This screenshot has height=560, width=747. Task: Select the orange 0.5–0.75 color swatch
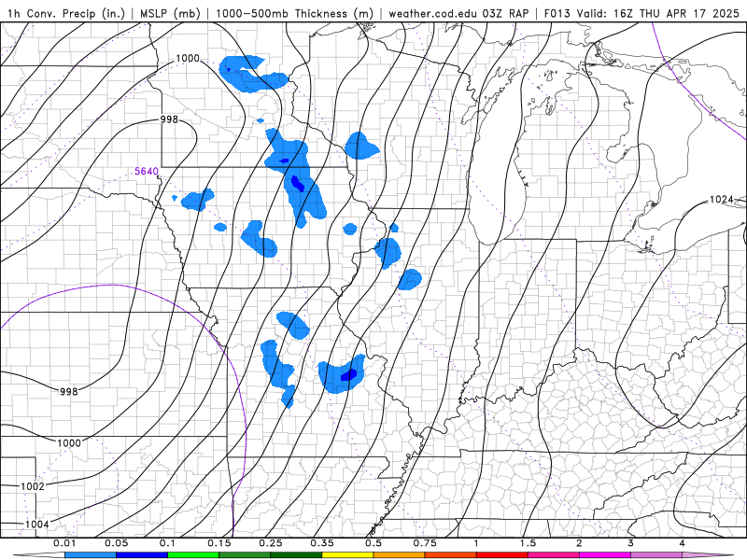[400, 555]
